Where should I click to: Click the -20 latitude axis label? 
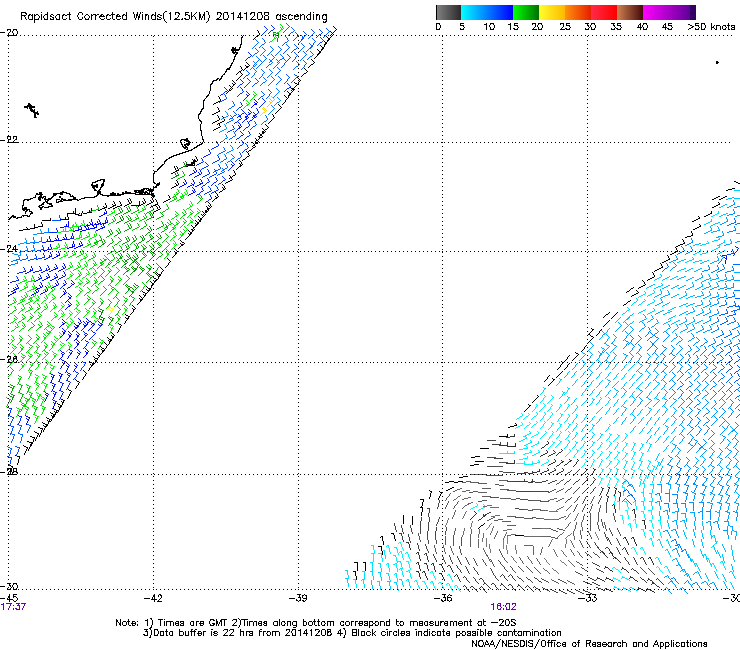(x=9, y=33)
